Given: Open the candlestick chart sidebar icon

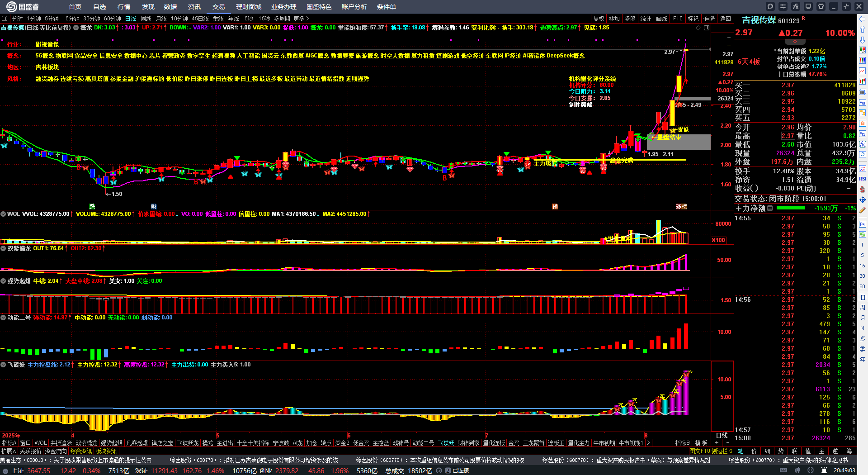Looking at the screenshot, I should tap(863, 81).
